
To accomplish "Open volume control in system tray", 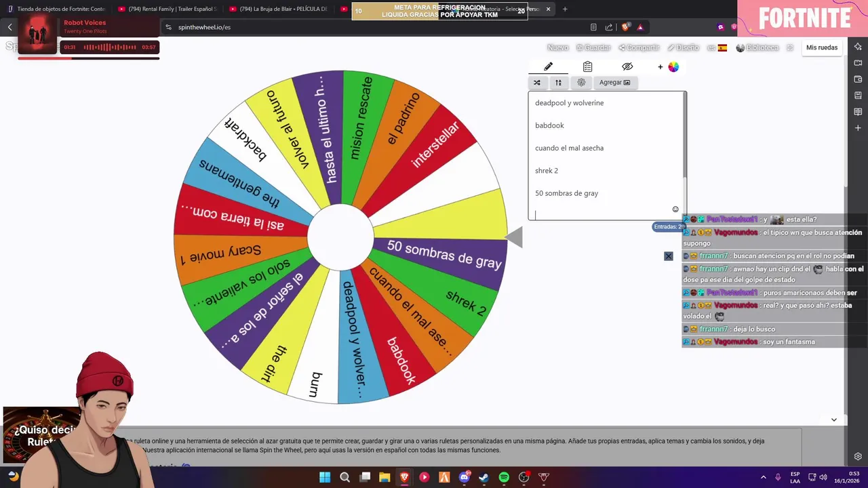I will point(823,477).
